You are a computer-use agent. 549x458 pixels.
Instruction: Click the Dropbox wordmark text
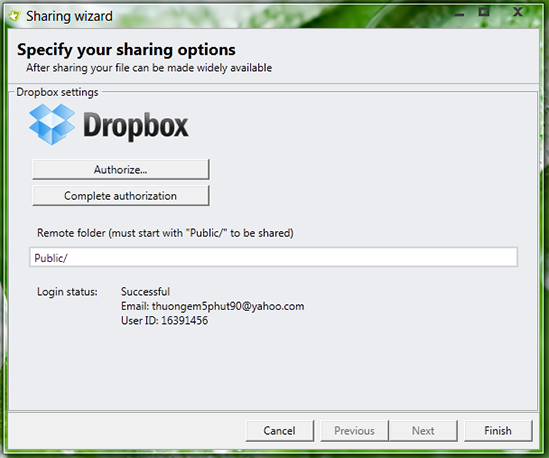pyautogui.click(x=136, y=126)
